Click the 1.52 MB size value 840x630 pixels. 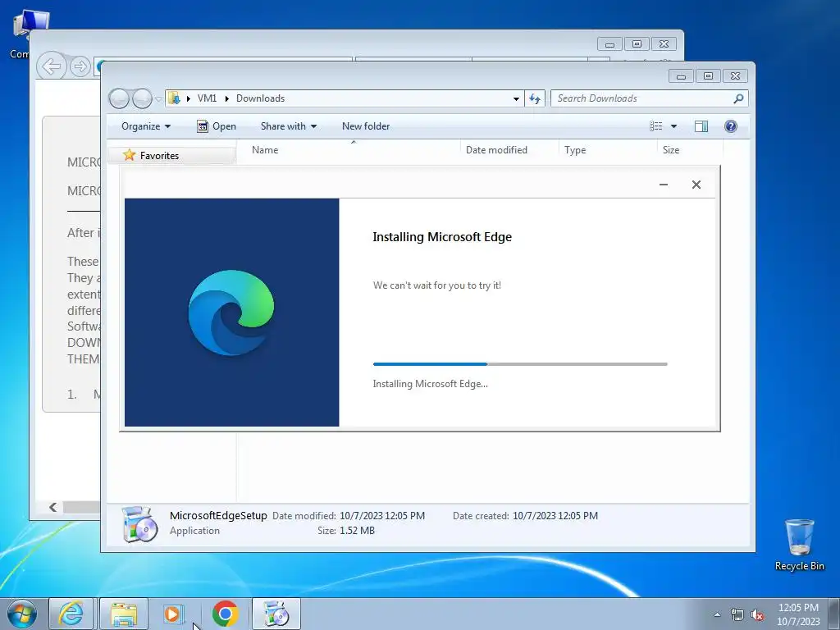tap(358, 531)
